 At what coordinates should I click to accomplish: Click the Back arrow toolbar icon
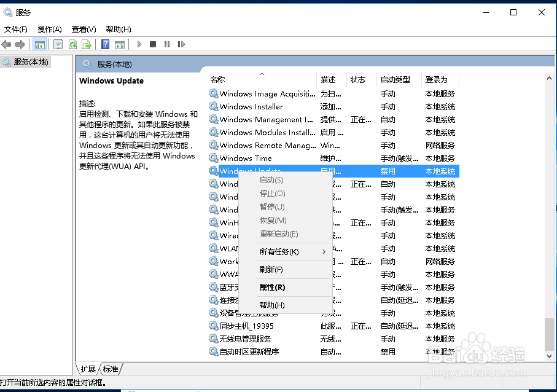6,44
